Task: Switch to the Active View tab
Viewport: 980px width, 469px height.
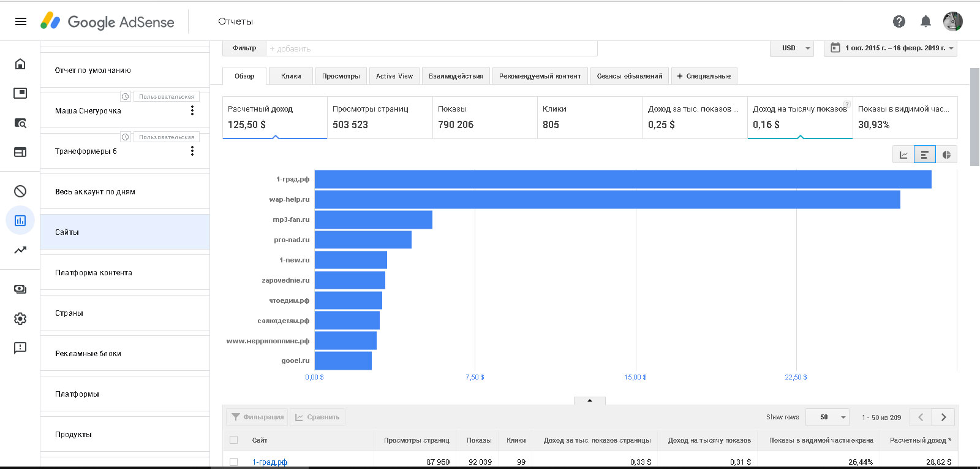Action: (394, 76)
